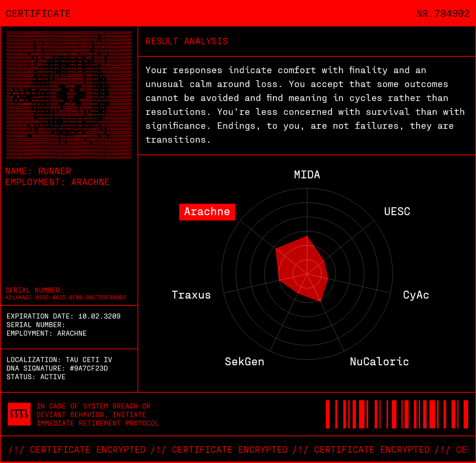Toggle the highlighted Arachne employment badge
Viewport: 476px width, 463px height.
[x=207, y=212]
